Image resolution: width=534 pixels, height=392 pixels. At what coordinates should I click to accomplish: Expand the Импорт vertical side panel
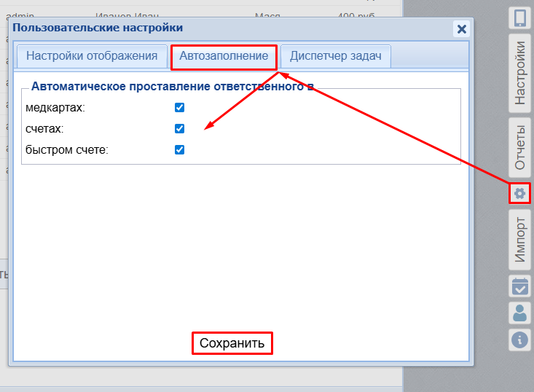(519, 240)
